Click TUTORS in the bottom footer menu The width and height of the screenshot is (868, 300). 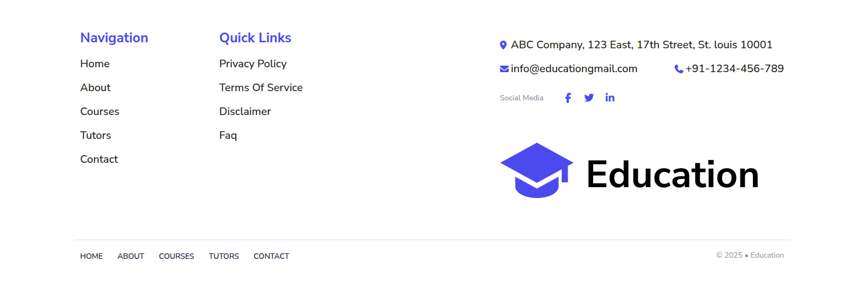pyautogui.click(x=224, y=256)
